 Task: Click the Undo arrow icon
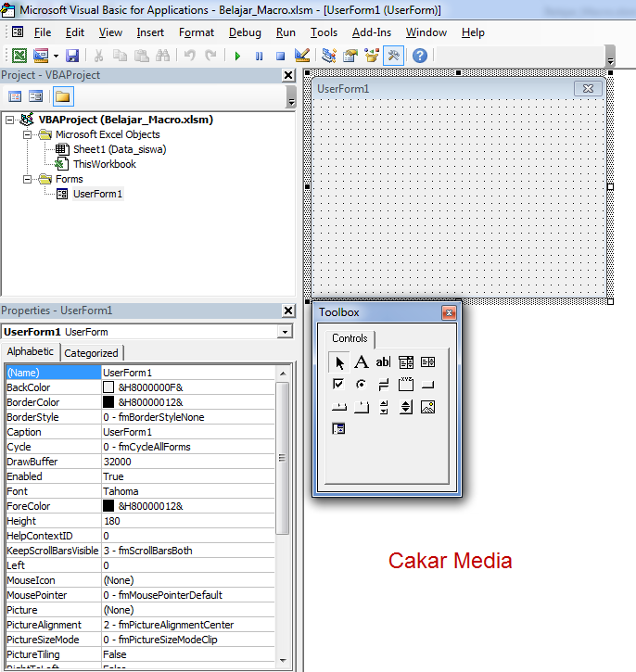point(189,56)
